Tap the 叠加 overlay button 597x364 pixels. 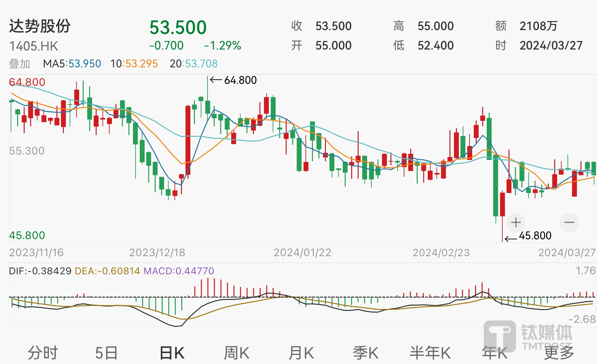(x=19, y=64)
